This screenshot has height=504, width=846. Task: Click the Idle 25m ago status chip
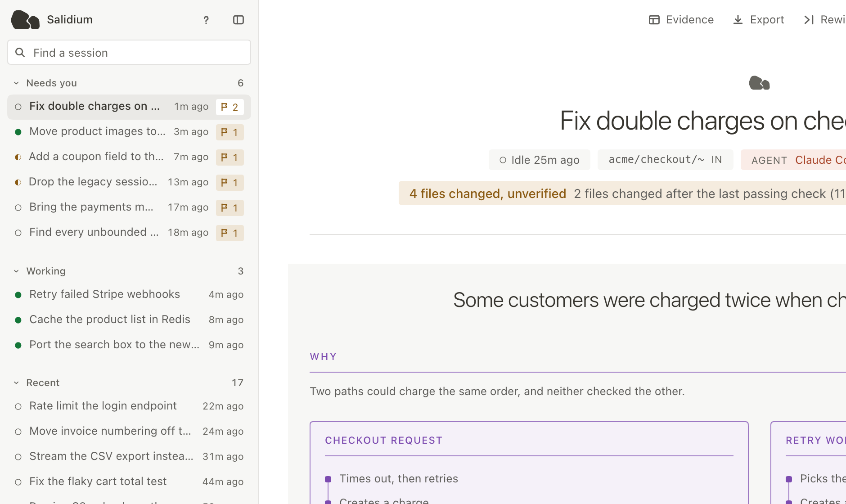pyautogui.click(x=540, y=160)
